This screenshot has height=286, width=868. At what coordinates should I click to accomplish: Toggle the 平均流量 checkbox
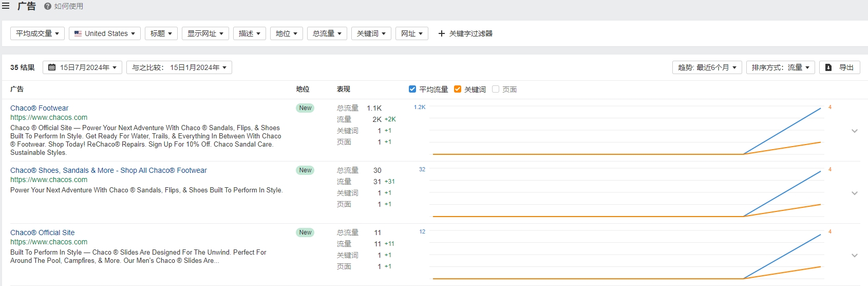tap(412, 89)
